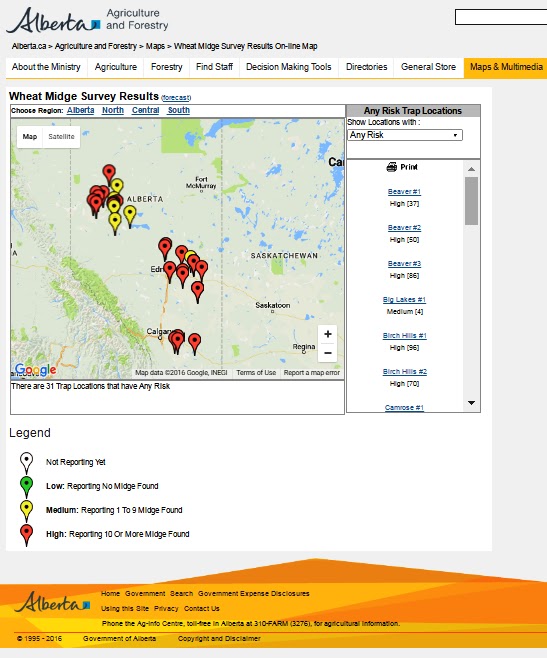547x658 pixels.
Task: Click Government of Alberta footer link
Action: [x=119, y=638]
